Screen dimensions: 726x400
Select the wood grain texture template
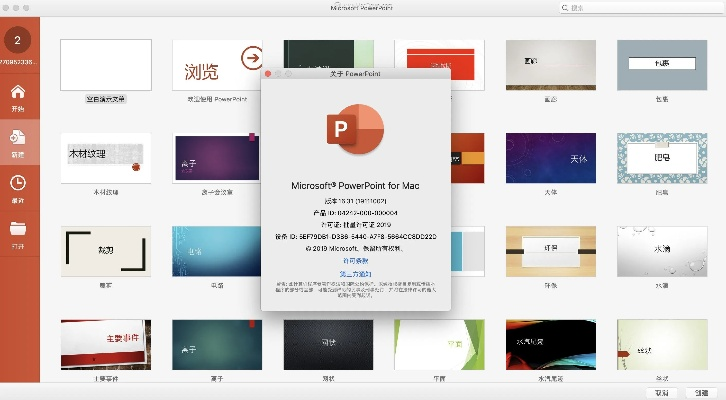pyautogui.click(x=106, y=157)
